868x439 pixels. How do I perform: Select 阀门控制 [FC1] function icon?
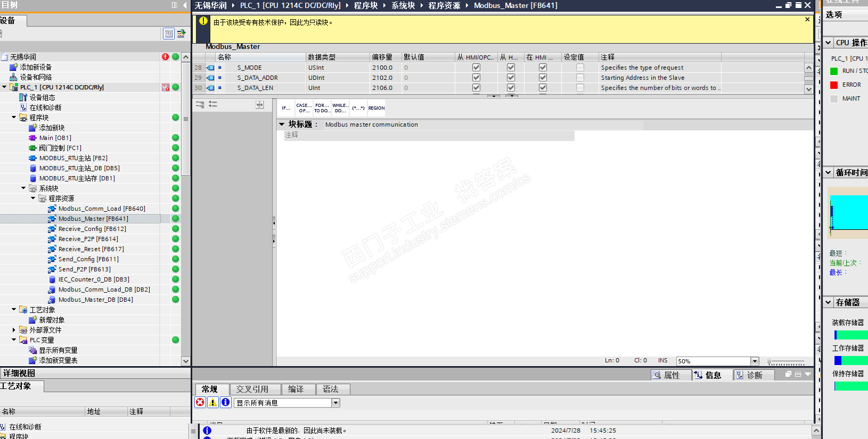[33, 148]
